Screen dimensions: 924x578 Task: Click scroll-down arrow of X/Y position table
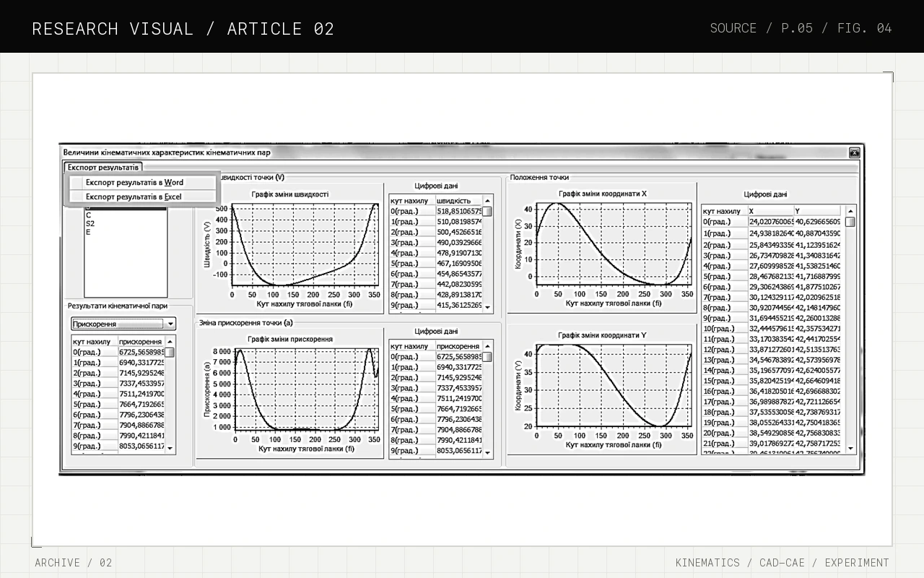click(850, 449)
